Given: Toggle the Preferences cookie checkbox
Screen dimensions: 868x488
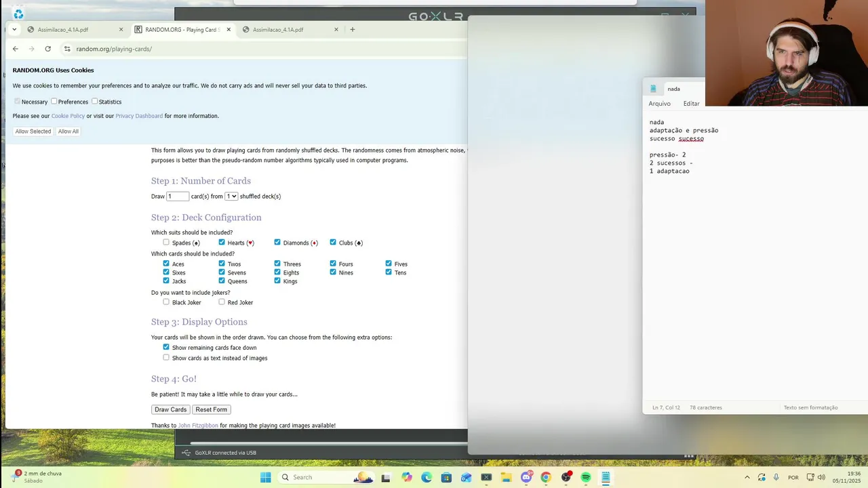Looking at the screenshot, I should 54,101.
